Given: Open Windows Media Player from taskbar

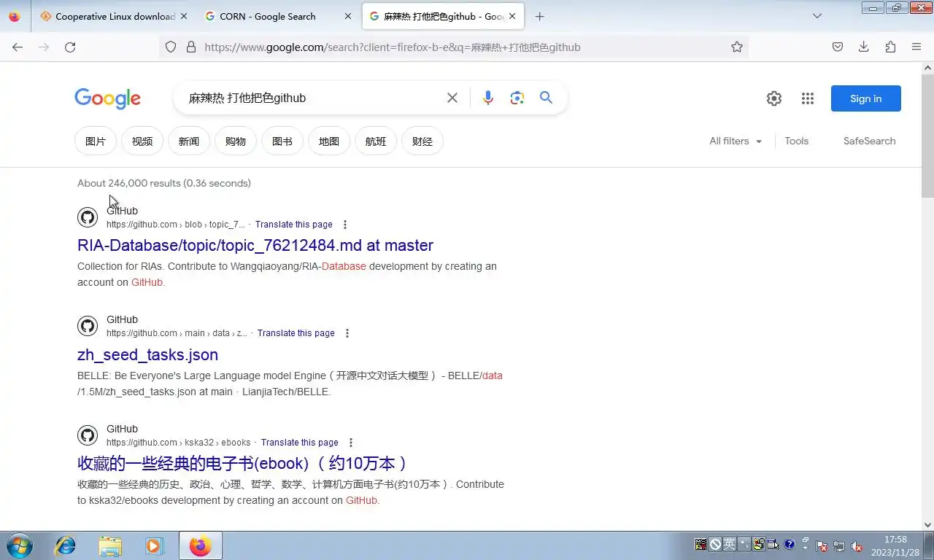Looking at the screenshot, I should tap(154, 545).
